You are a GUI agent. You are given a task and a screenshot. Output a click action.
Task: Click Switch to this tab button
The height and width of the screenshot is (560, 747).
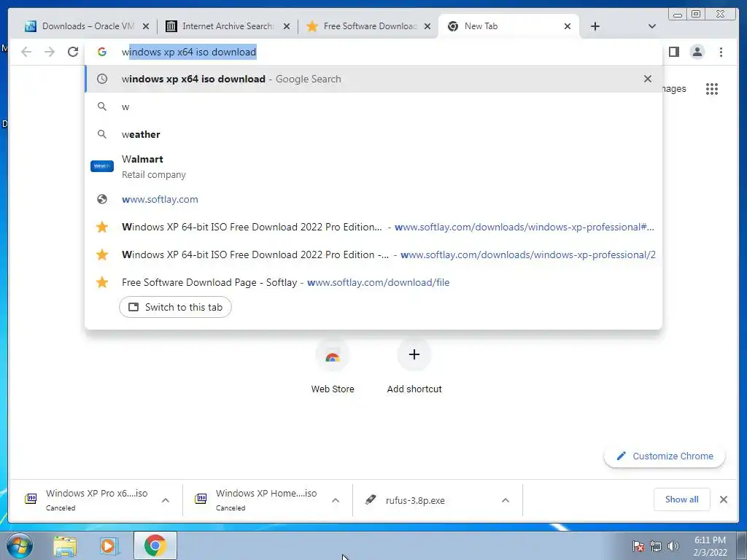(175, 307)
